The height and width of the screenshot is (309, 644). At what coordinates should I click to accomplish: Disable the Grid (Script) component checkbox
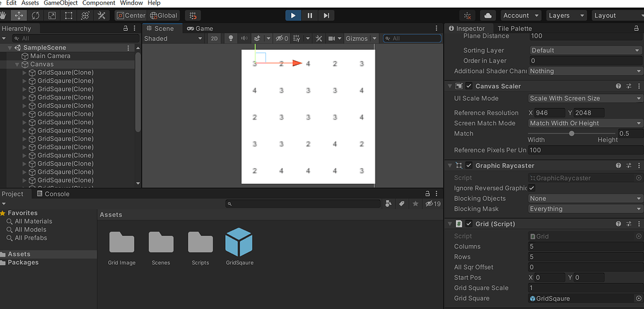pyautogui.click(x=469, y=224)
